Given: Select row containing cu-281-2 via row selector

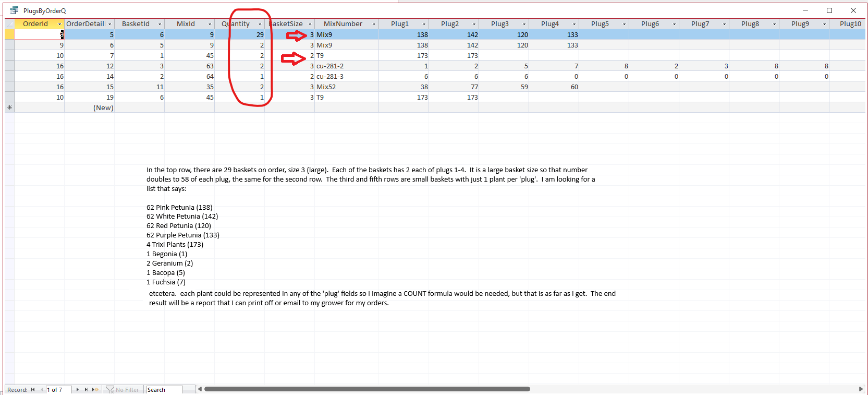Looking at the screenshot, I should [9, 66].
